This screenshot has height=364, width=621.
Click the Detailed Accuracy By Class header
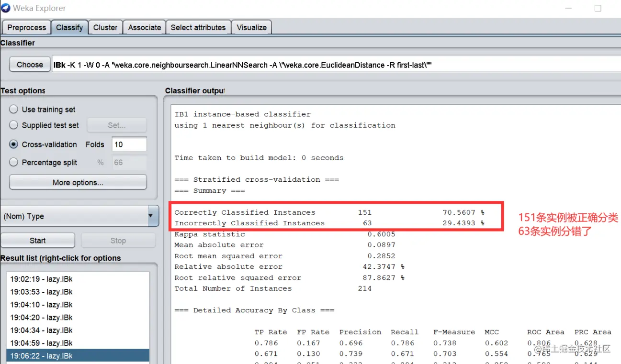point(254,310)
